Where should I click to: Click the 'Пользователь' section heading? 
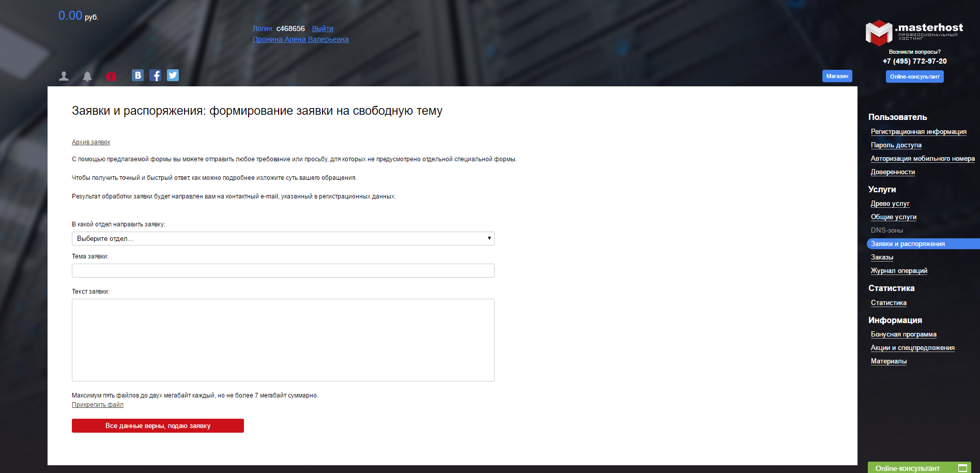click(x=898, y=117)
